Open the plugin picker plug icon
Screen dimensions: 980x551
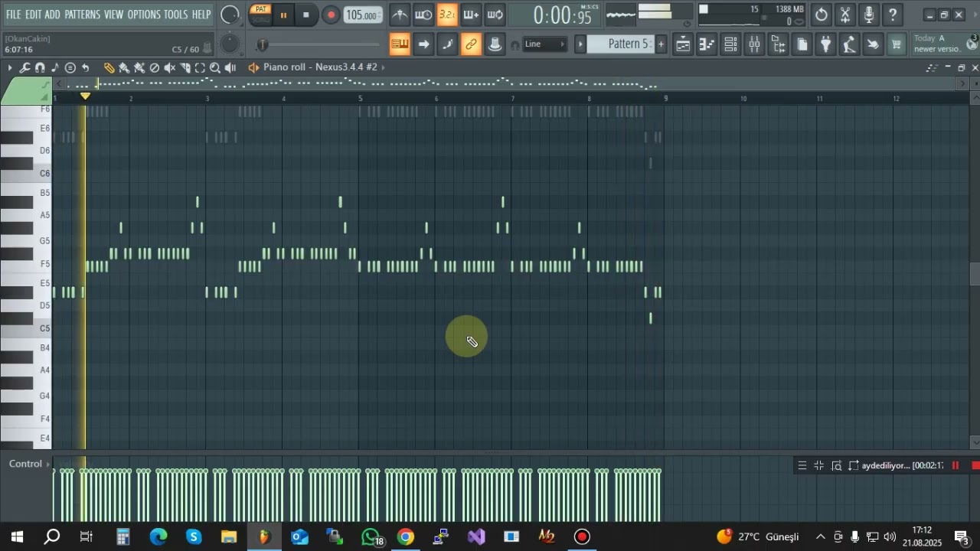click(825, 44)
